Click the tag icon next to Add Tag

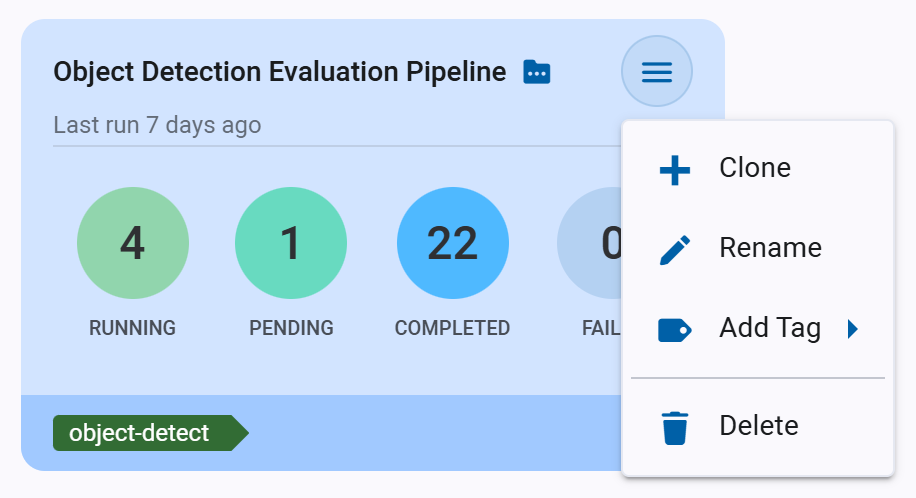pyautogui.click(x=675, y=330)
